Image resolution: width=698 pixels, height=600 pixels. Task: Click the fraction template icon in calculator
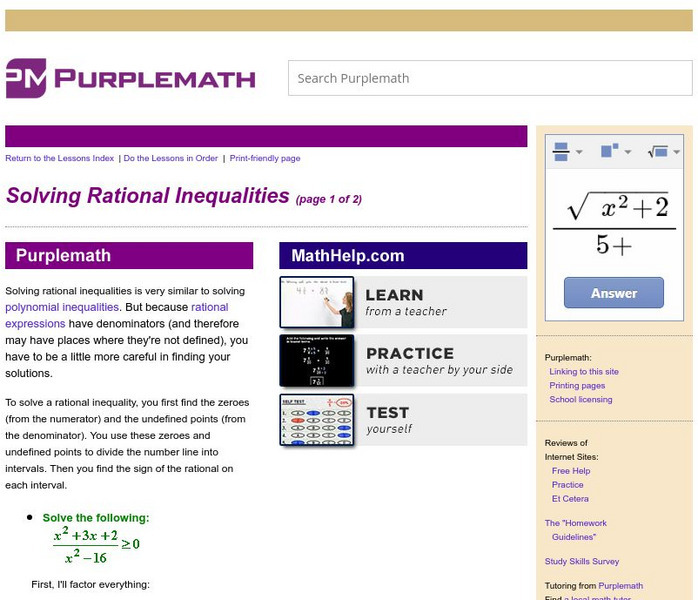pyautogui.click(x=561, y=152)
